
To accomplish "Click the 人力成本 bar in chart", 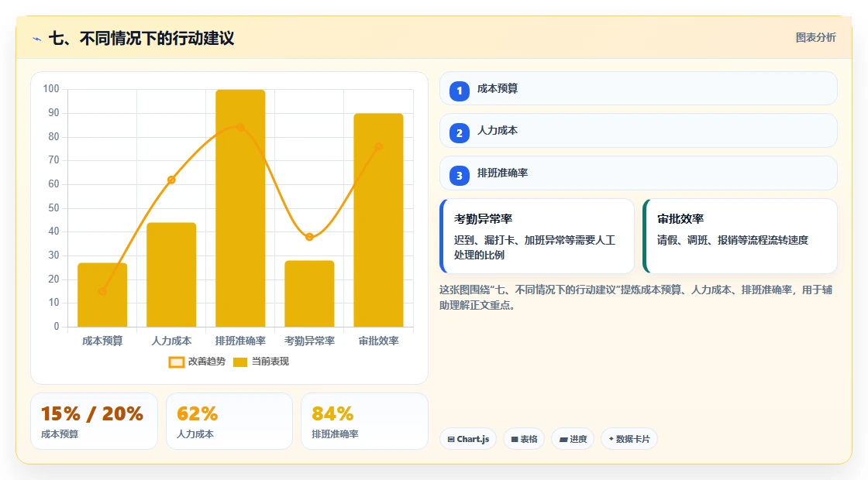I will coord(171,275).
